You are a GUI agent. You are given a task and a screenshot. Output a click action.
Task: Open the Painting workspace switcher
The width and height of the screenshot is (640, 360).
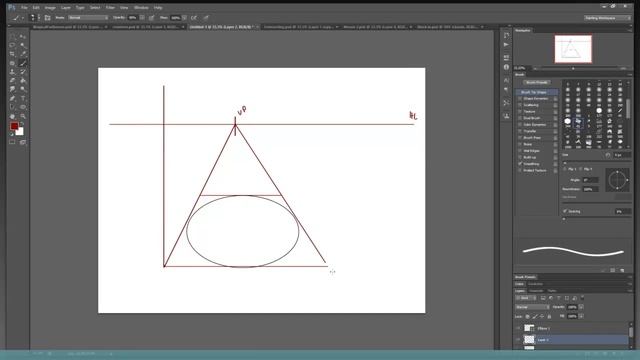(607, 18)
